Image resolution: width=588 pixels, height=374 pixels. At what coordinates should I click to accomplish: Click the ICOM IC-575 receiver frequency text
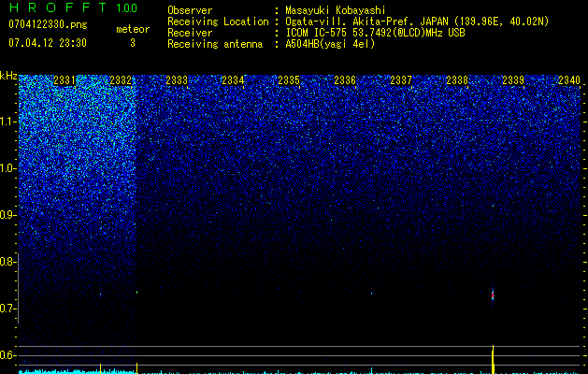click(x=375, y=33)
